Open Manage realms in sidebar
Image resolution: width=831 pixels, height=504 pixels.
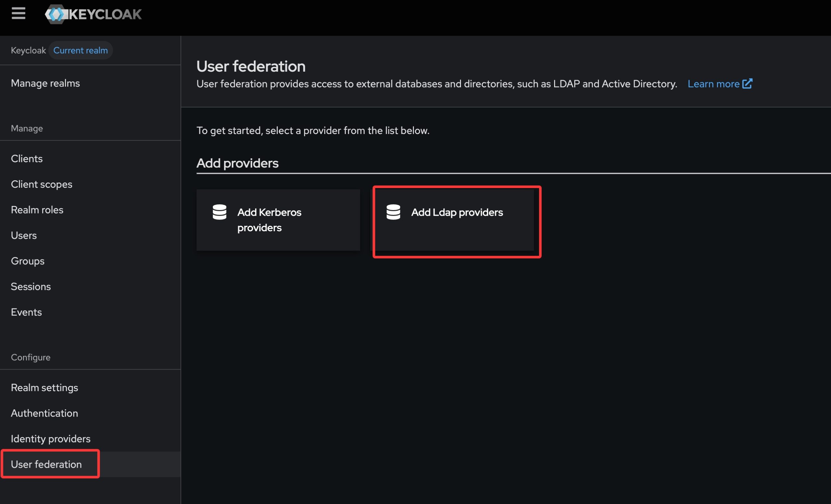(90, 83)
